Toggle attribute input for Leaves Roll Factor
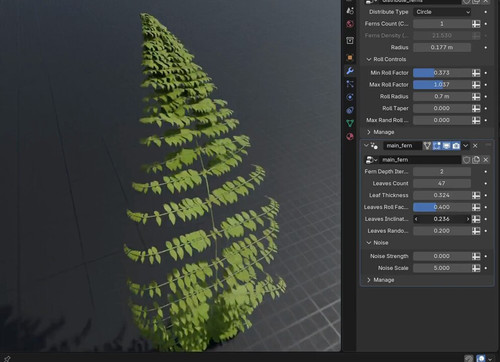Screen dimensions: 500x362 (476, 207)
